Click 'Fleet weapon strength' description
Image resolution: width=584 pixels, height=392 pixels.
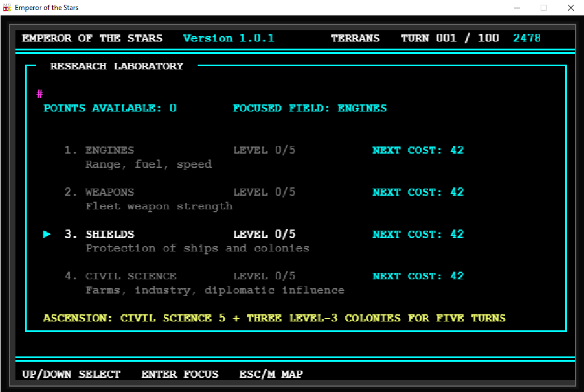coord(159,206)
